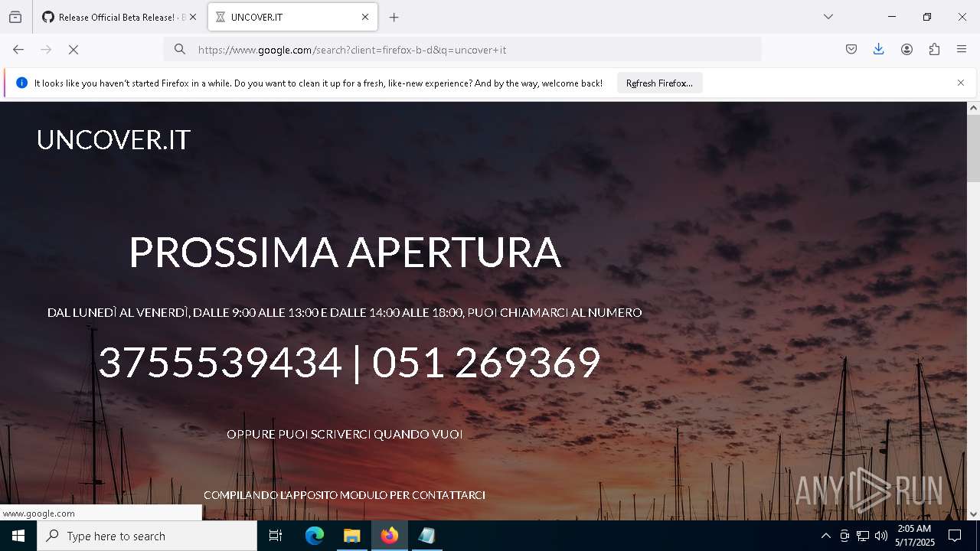Image resolution: width=980 pixels, height=551 pixels.
Task: Show hidden system tray icons
Action: (825, 536)
